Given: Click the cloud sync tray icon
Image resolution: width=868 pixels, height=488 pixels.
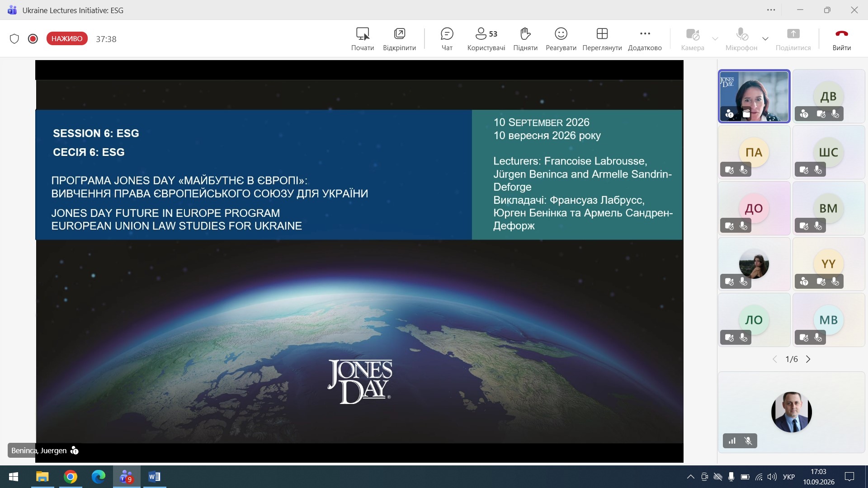Looking at the screenshot, I should coord(717,477).
